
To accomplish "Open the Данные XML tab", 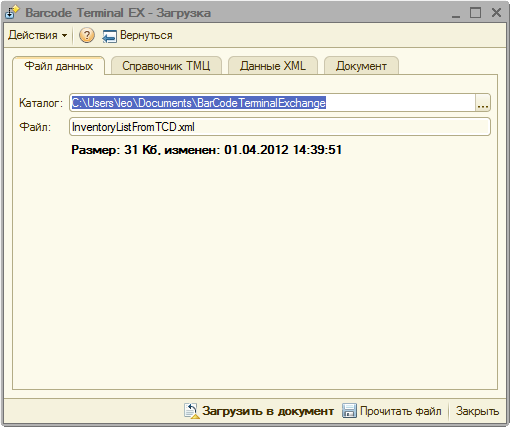I will (273, 66).
